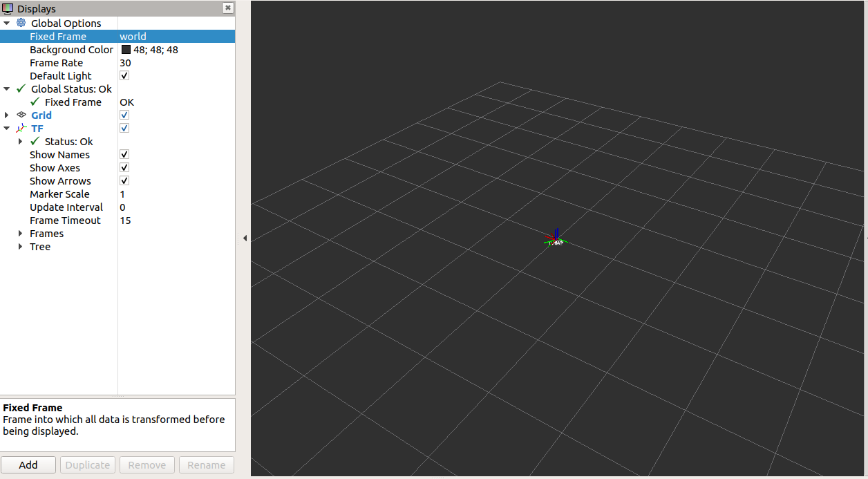Toggle the Show Axes checkbox
This screenshot has width=868, height=479.
coord(124,167)
